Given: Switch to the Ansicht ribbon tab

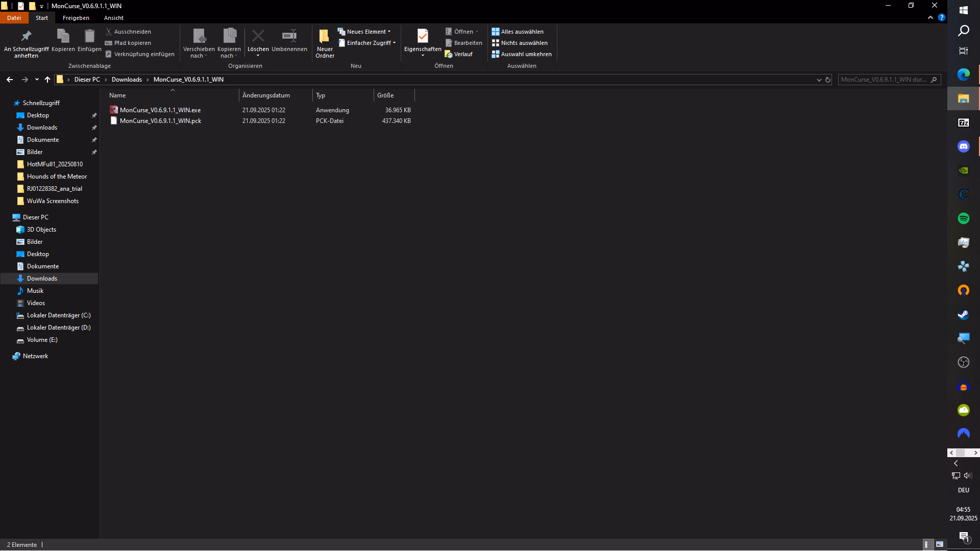Looking at the screenshot, I should [113, 18].
